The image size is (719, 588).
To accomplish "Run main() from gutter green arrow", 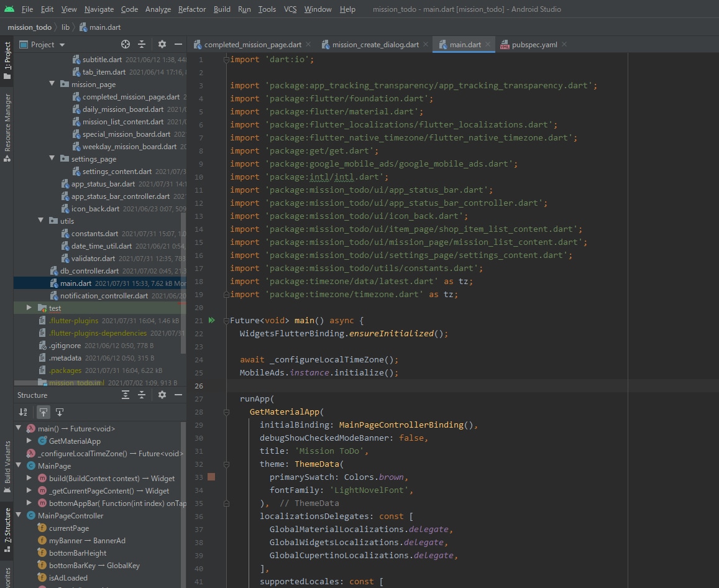I will click(x=212, y=320).
